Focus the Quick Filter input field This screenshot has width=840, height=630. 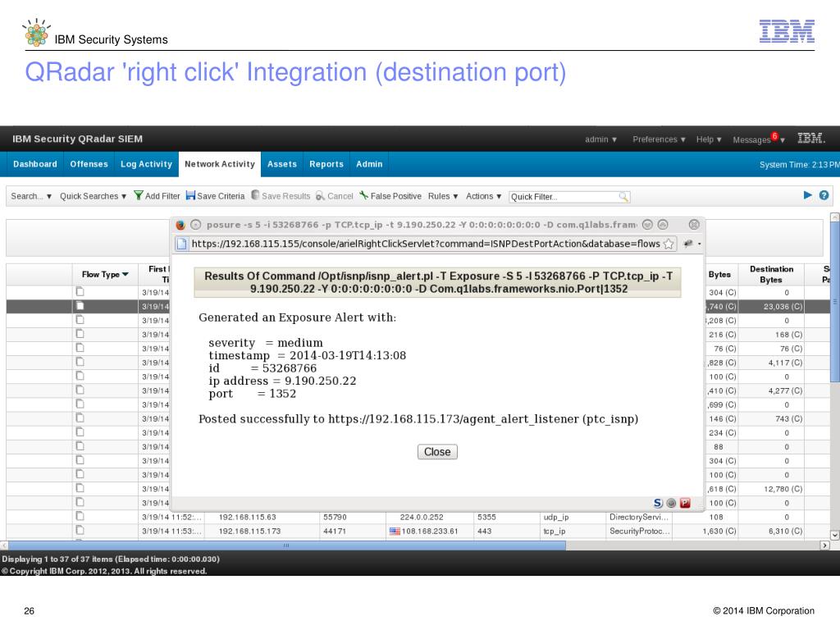(x=563, y=197)
